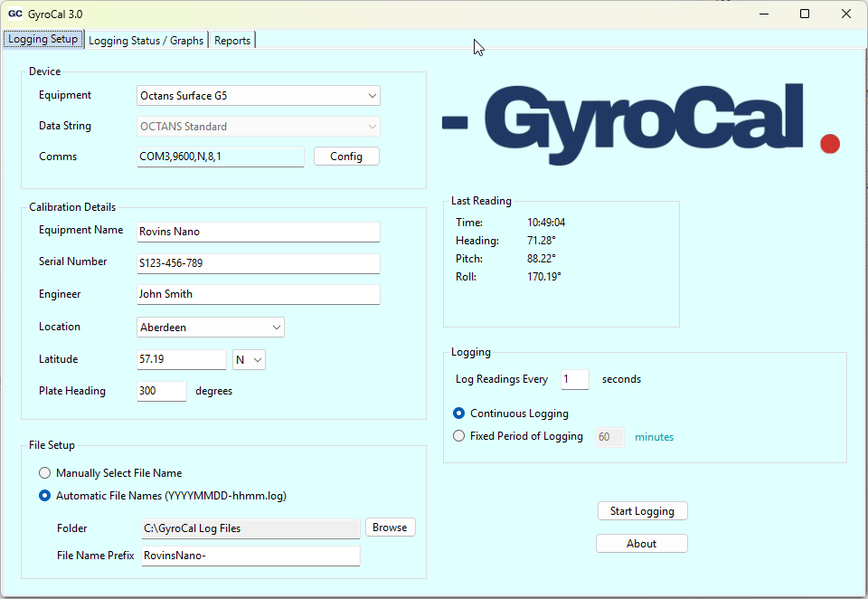Click the Plate Heading input box
868x599 pixels.
pyautogui.click(x=162, y=392)
